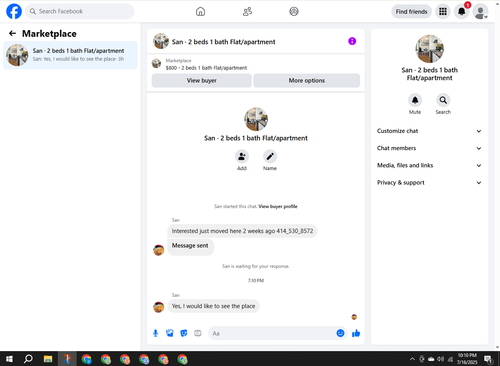500x366 pixels.
Task: Open the account profile menu
Action: [481, 12]
